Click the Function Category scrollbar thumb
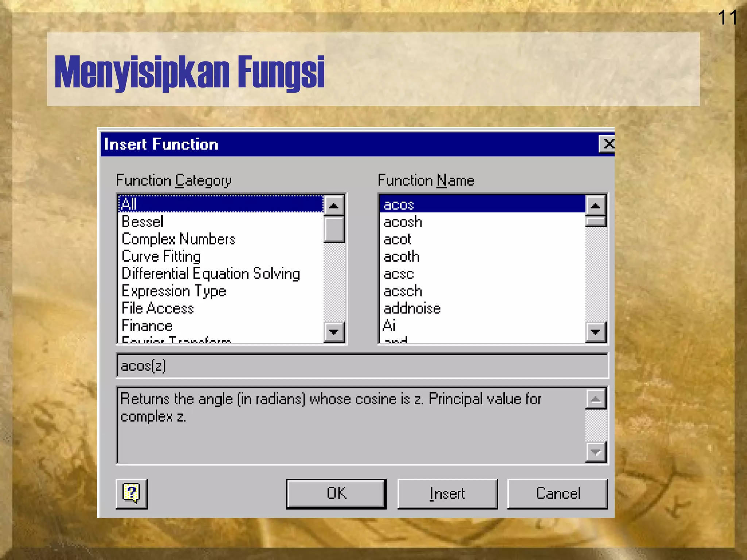 click(334, 229)
